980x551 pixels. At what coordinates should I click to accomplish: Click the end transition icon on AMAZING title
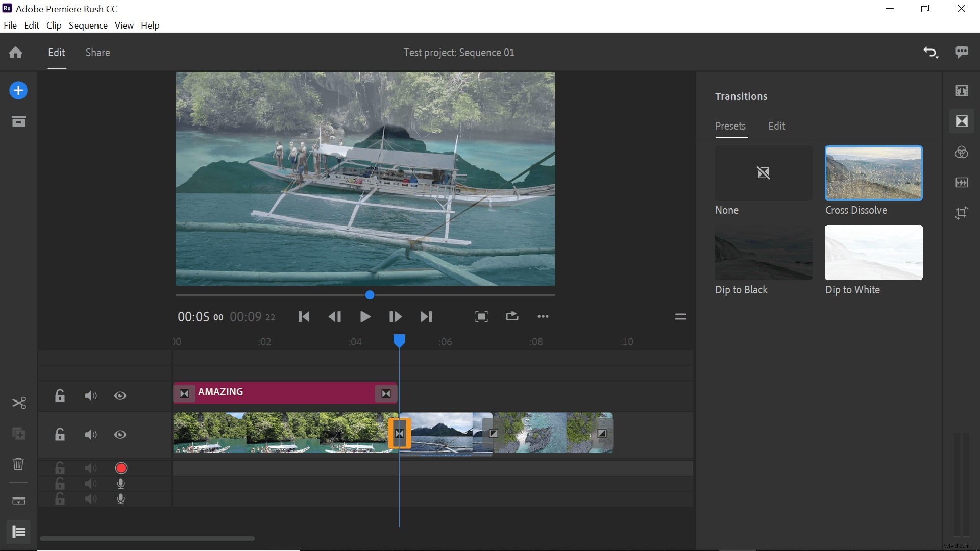click(386, 393)
